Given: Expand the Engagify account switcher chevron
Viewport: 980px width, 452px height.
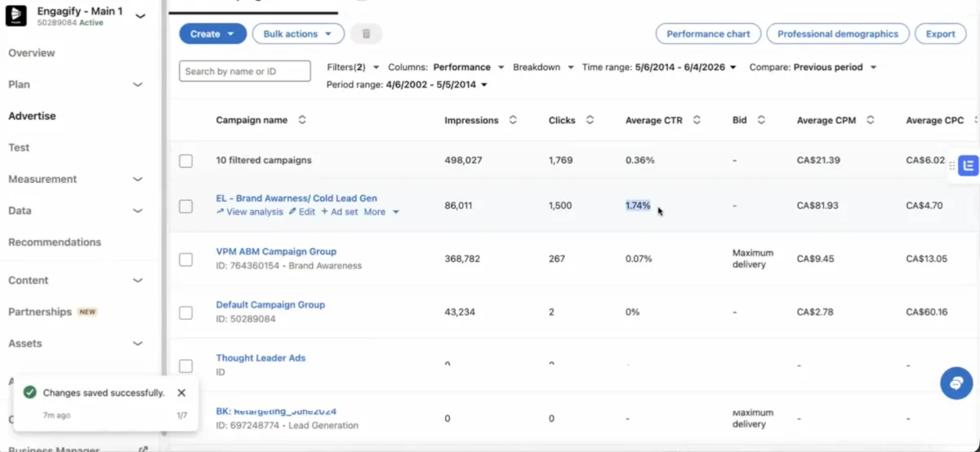Looking at the screenshot, I should pyautogui.click(x=140, y=16).
